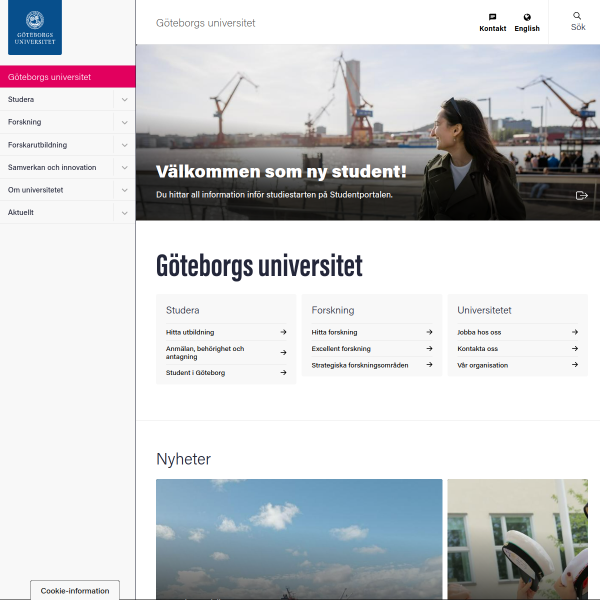Open the Kontakt speech bubble icon
Image resolution: width=600 pixels, height=600 pixels.
tap(492, 17)
